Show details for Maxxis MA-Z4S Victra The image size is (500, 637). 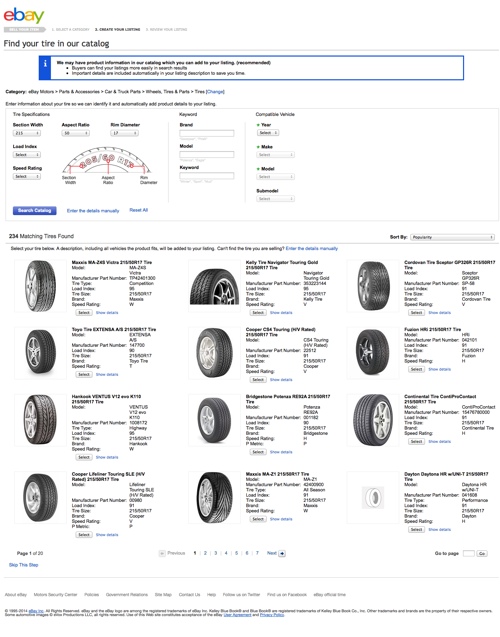[107, 313]
